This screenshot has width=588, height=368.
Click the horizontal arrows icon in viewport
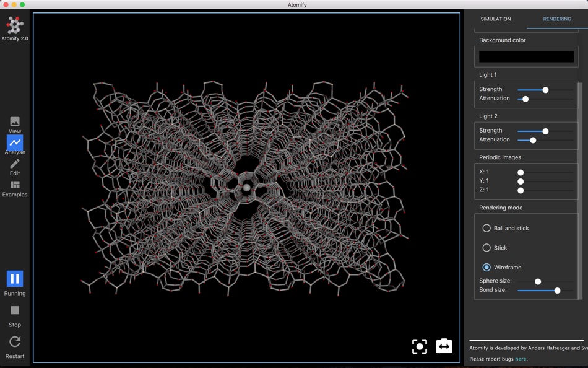tap(444, 346)
